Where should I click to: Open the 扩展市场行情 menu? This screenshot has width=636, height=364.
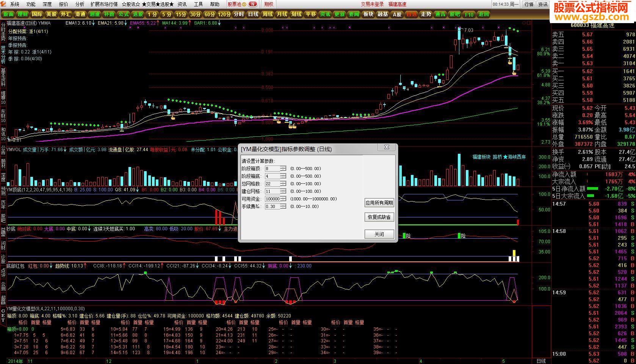(x=104, y=4)
